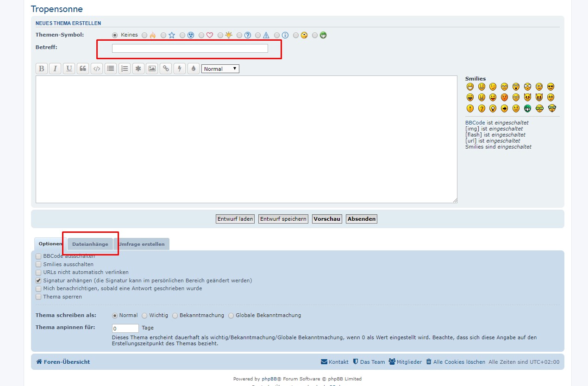Enable the 'Smilies ausschalten' checkbox
This screenshot has height=386, width=588.
tap(38, 264)
